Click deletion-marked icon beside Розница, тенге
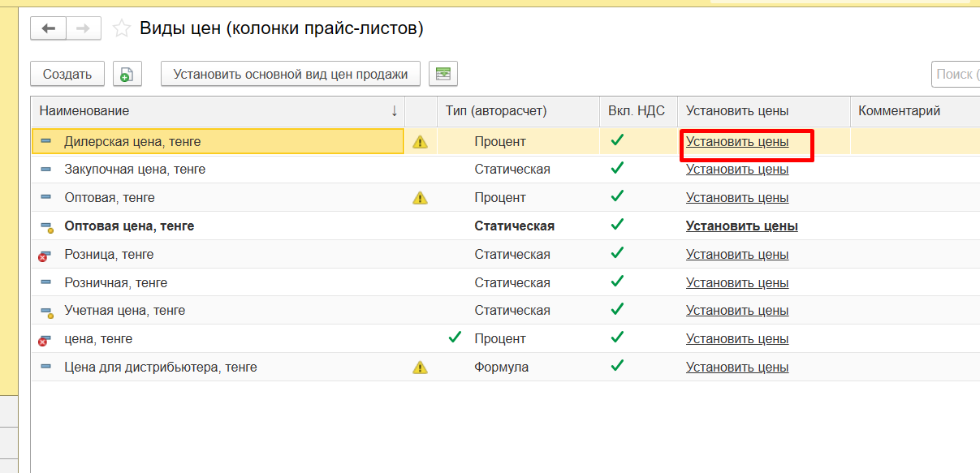 [45, 255]
